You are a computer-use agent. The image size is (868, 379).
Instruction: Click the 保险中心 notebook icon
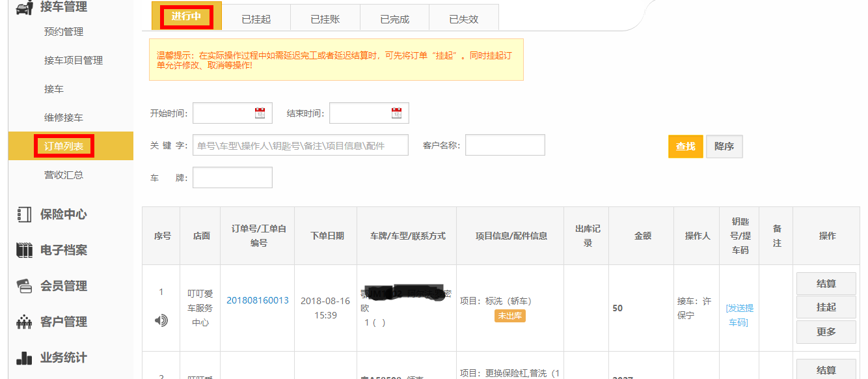[x=23, y=214]
